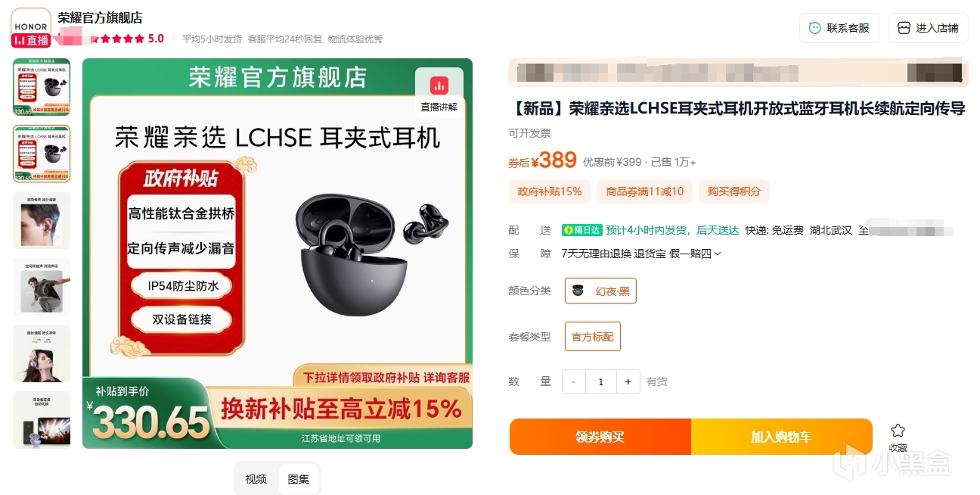This screenshot has height=495, width=980.
Task: Open the store via 进入店铺
Action: point(928,28)
